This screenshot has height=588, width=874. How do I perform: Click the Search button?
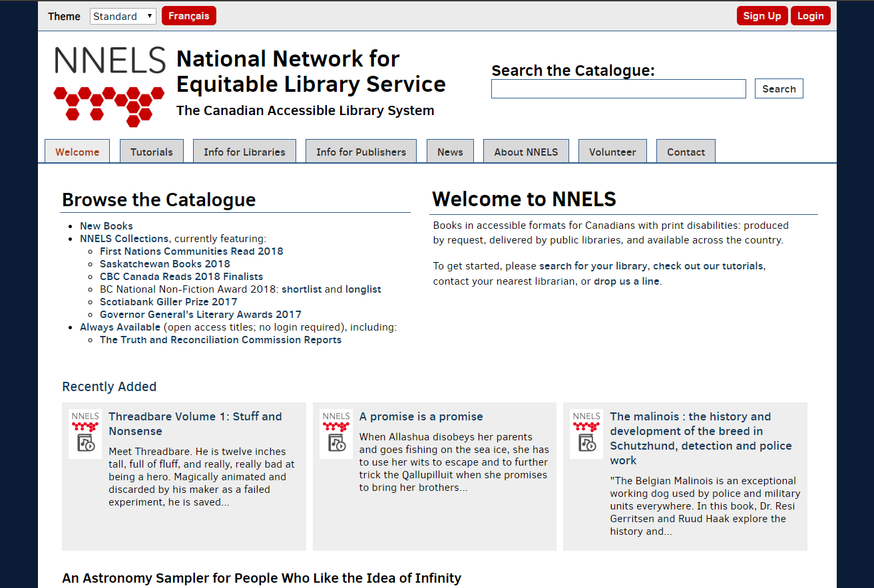coord(779,88)
